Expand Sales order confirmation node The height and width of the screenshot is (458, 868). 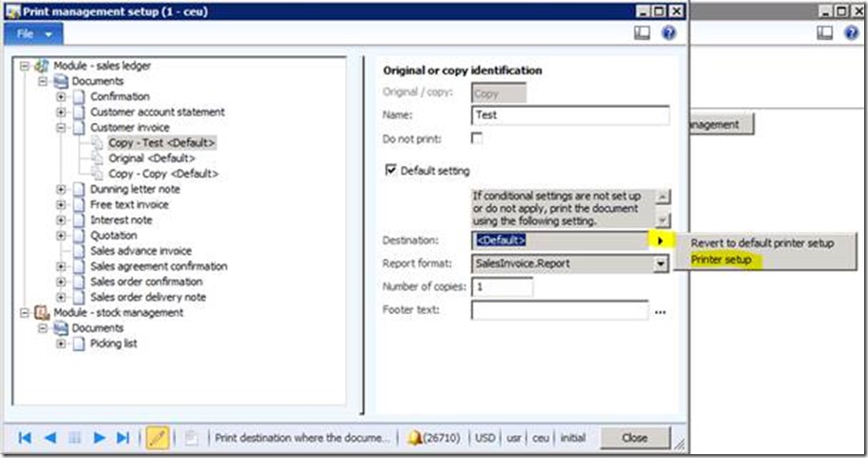tap(61, 281)
